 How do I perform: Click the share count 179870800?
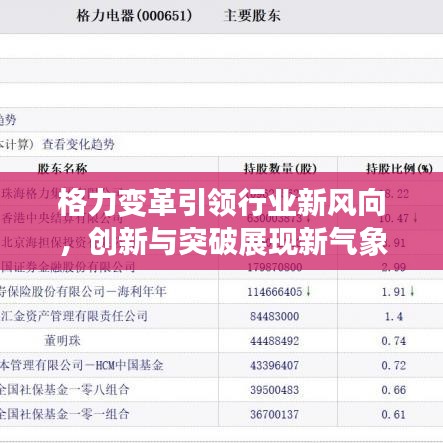coord(275,267)
